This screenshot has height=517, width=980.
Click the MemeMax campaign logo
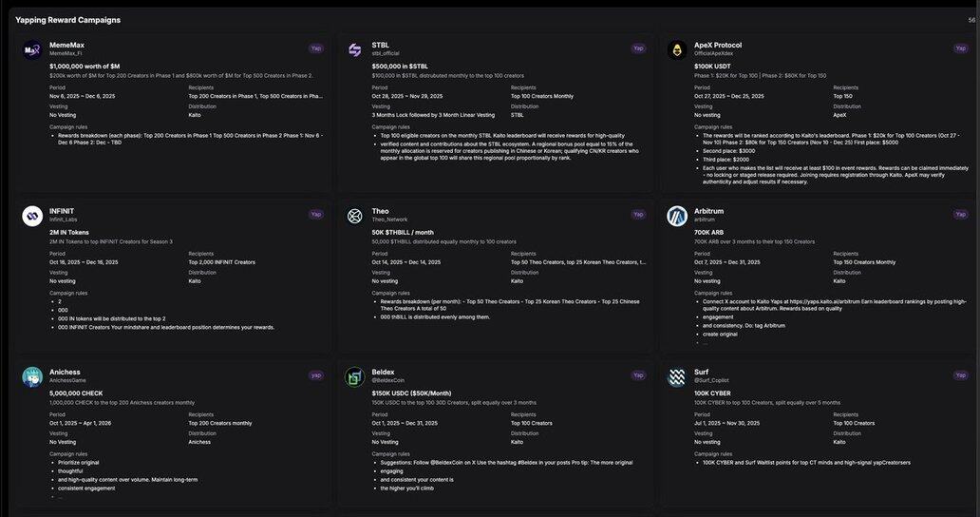(x=31, y=49)
